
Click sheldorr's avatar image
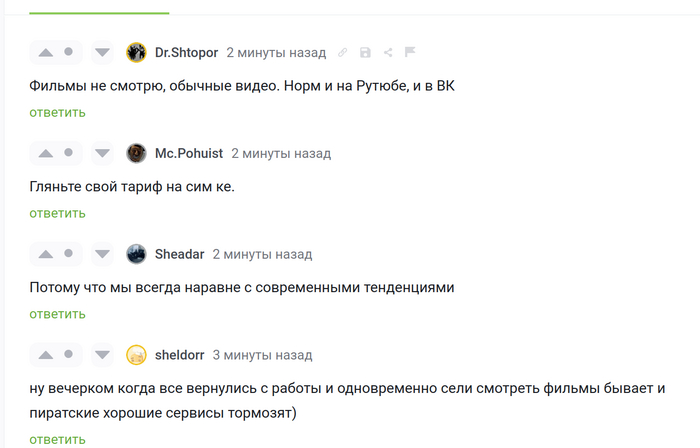pos(137,355)
